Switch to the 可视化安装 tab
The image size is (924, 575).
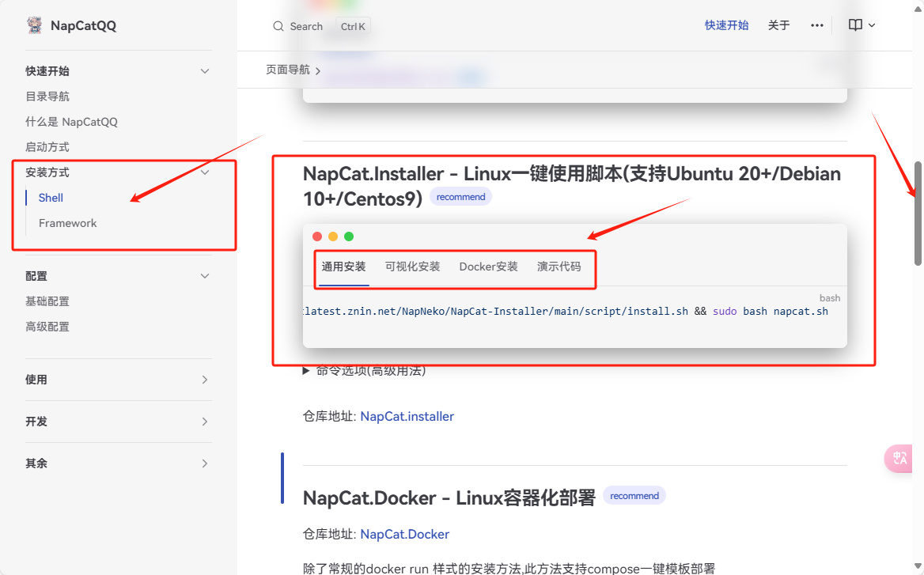[412, 267]
